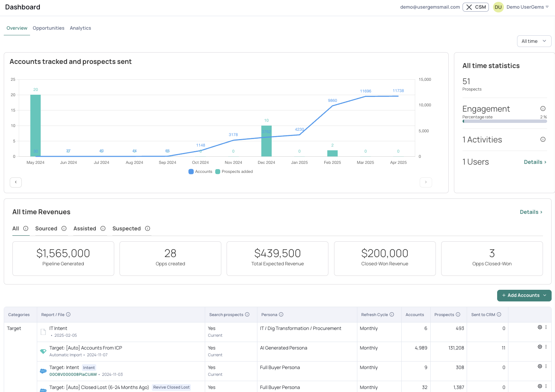
Task: Click the May 2024 prospects bar
Action: (x=36, y=126)
